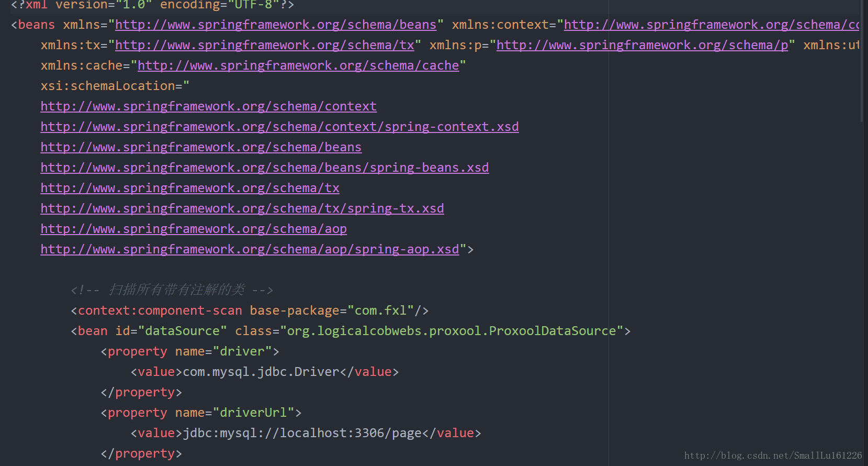This screenshot has height=466, width=868.
Task: Click the opening beans tag name
Action: 37,25
